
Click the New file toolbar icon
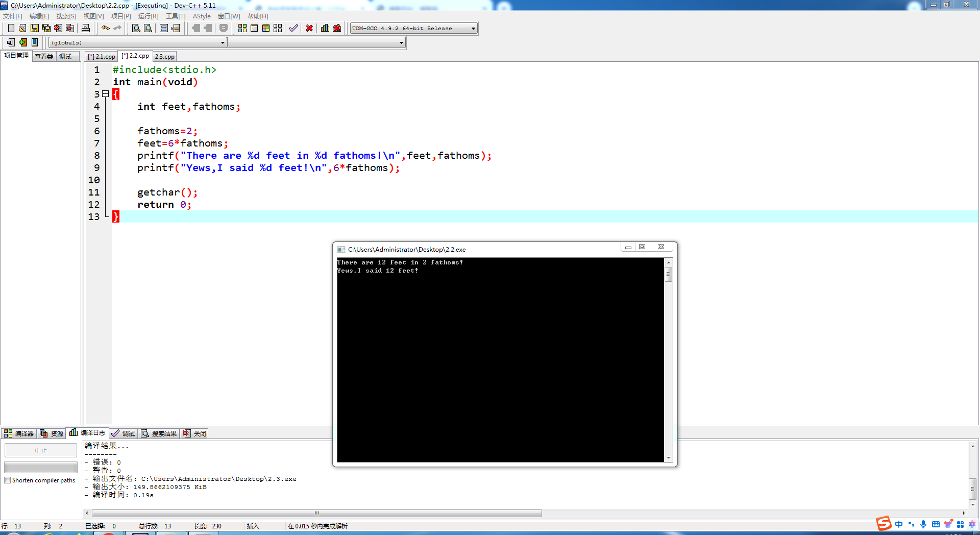(11, 28)
